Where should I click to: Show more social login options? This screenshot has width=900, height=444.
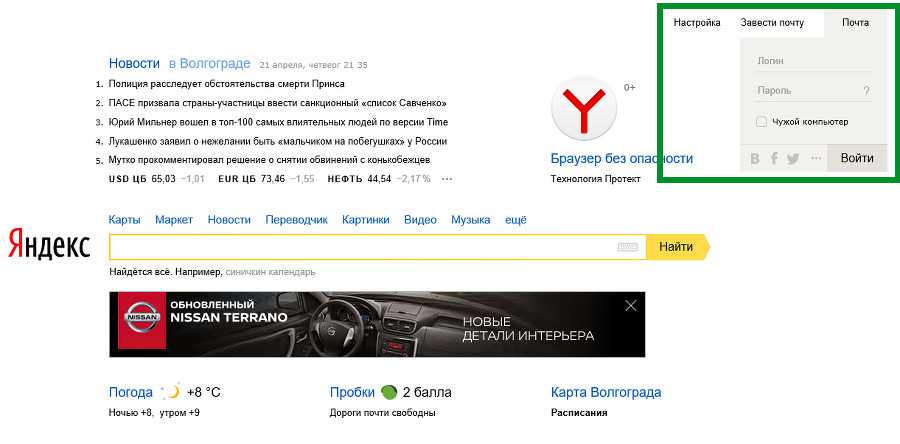[816, 158]
